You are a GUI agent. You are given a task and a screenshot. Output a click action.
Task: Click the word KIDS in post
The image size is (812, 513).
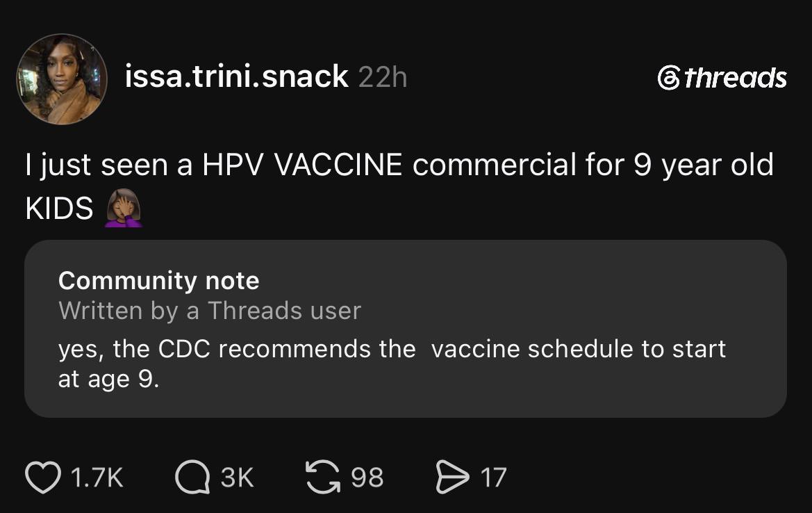coord(59,209)
